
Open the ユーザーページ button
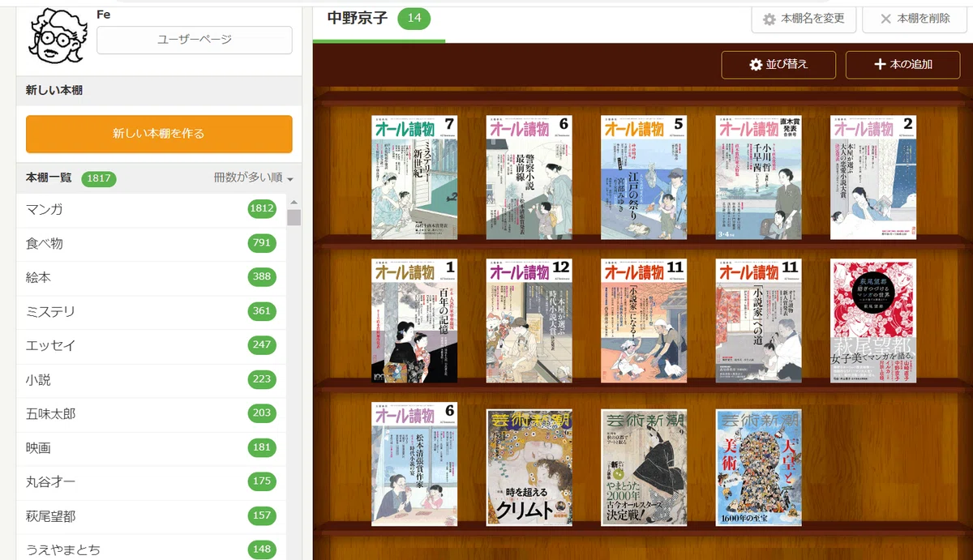[x=195, y=40]
